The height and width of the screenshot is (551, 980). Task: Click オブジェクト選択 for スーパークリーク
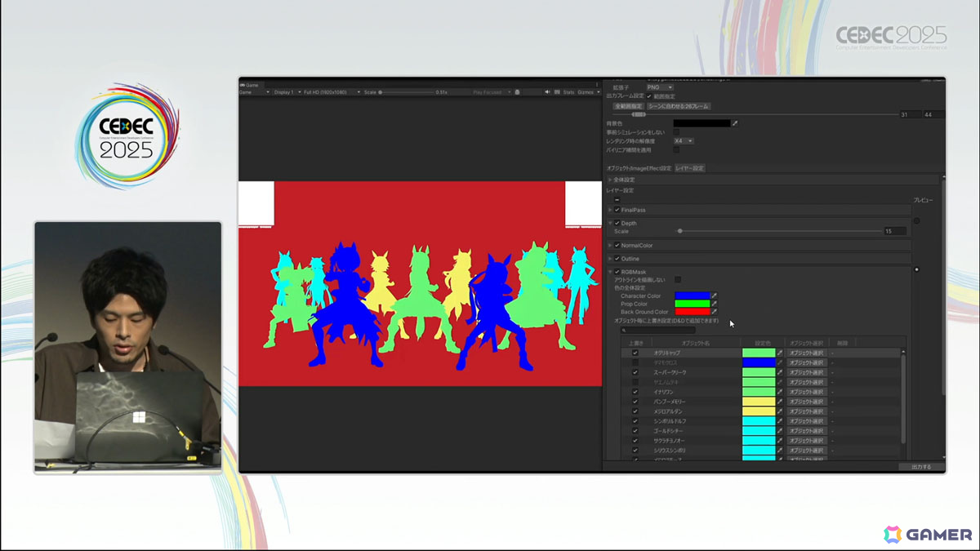pos(807,372)
